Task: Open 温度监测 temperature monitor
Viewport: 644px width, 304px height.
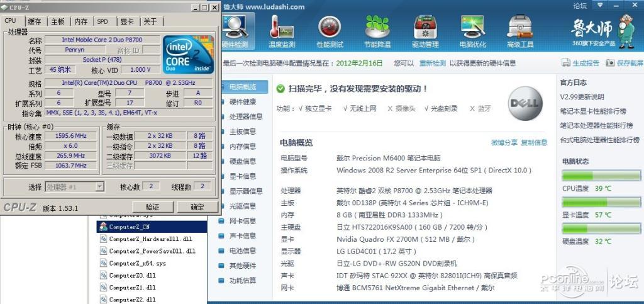Action: point(282,31)
